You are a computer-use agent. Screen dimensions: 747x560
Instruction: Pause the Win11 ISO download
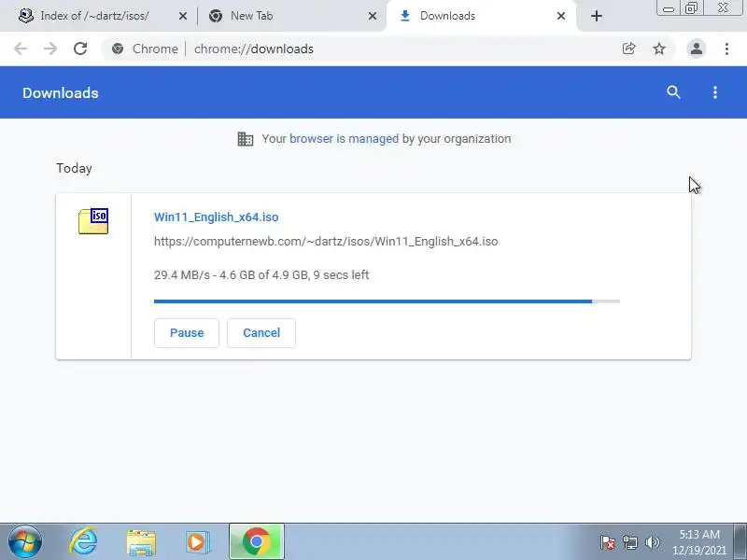pos(187,333)
